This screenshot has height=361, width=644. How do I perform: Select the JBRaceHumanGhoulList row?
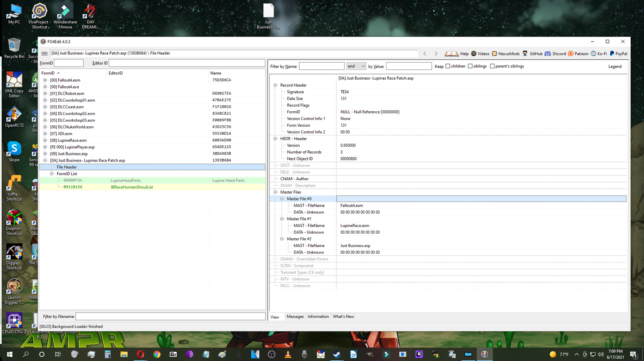tap(152, 187)
